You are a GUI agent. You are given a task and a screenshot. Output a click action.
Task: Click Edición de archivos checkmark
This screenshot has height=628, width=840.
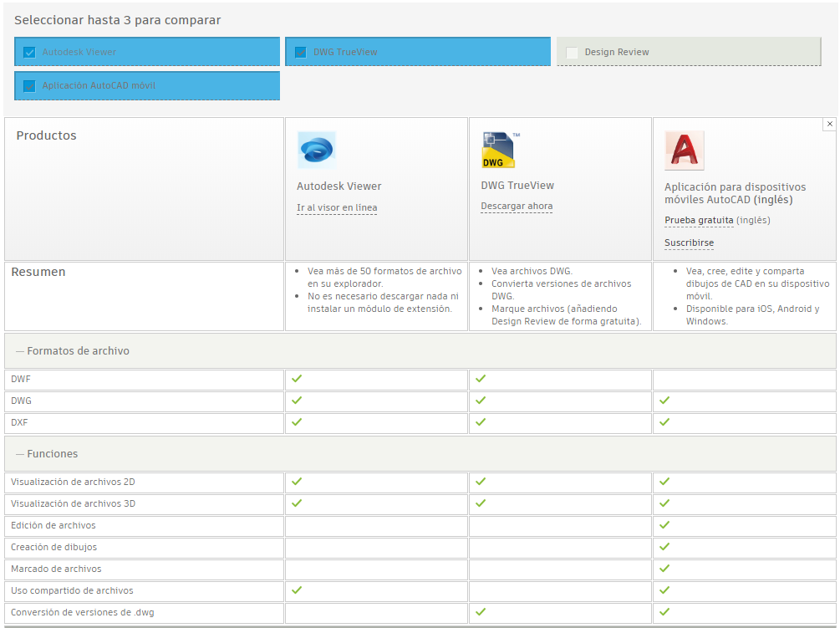(x=664, y=524)
